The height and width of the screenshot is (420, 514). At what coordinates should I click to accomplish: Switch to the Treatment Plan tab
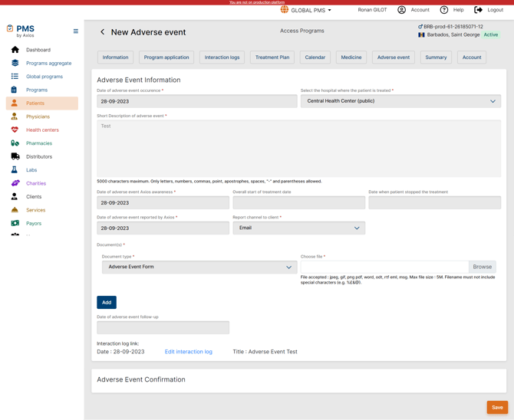click(x=272, y=57)
